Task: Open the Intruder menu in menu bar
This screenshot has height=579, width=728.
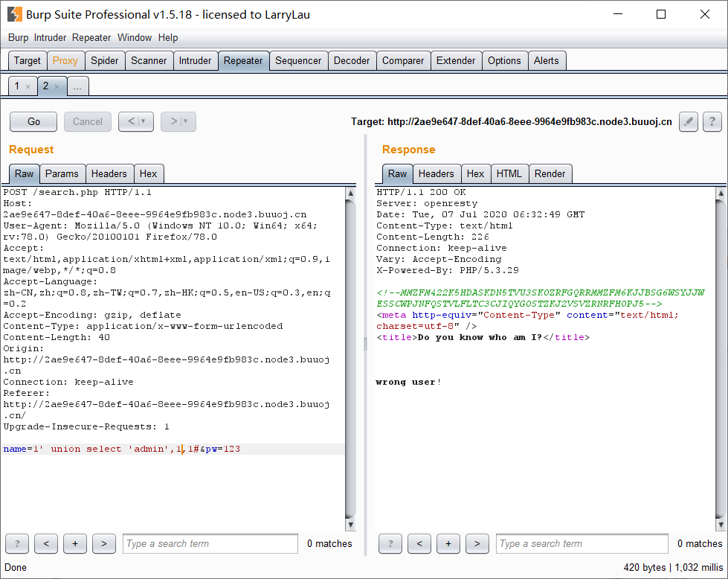Action: 50,38
